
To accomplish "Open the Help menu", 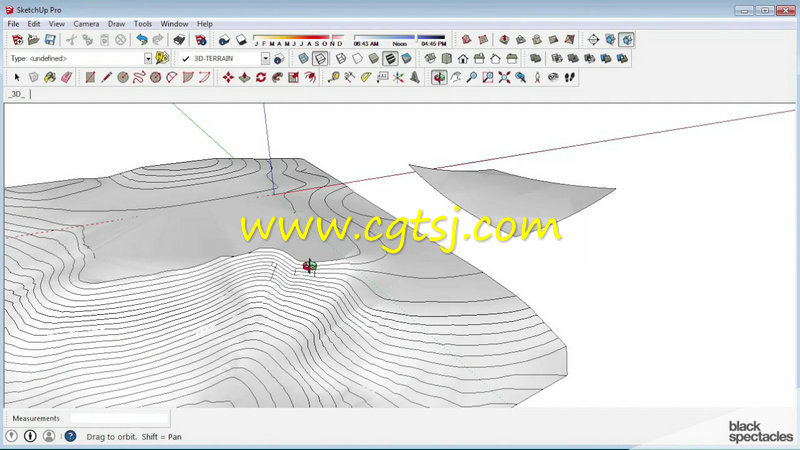I will 205,23.
